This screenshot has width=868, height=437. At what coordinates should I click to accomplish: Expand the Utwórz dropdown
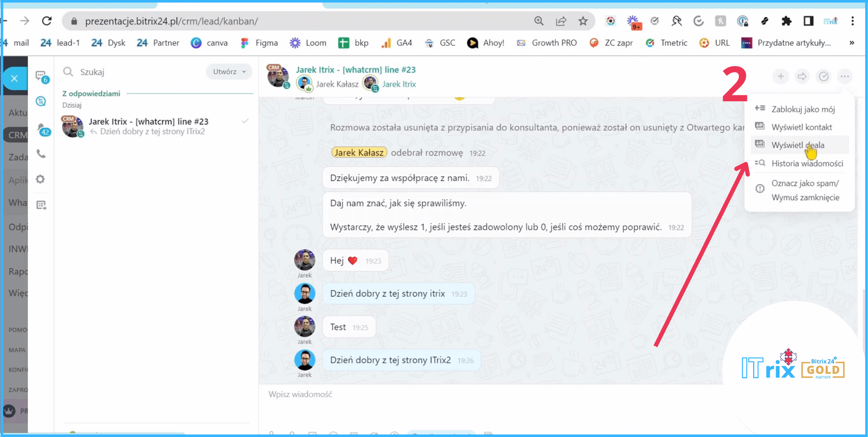coord(229,72)
